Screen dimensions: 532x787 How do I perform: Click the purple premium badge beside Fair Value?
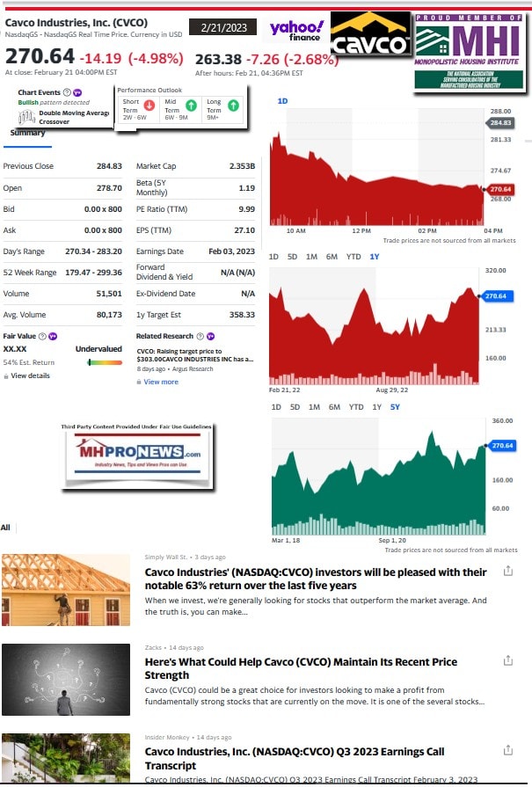click(x=53, y=336)
